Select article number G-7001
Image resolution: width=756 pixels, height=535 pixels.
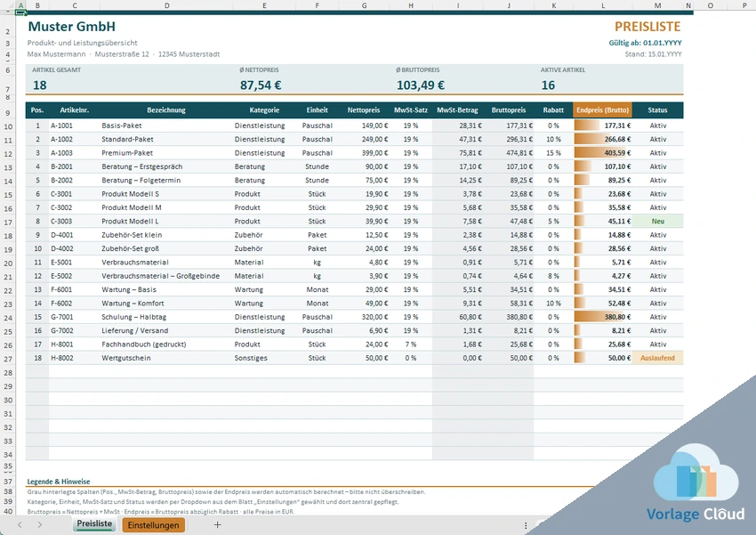[74, 317]
